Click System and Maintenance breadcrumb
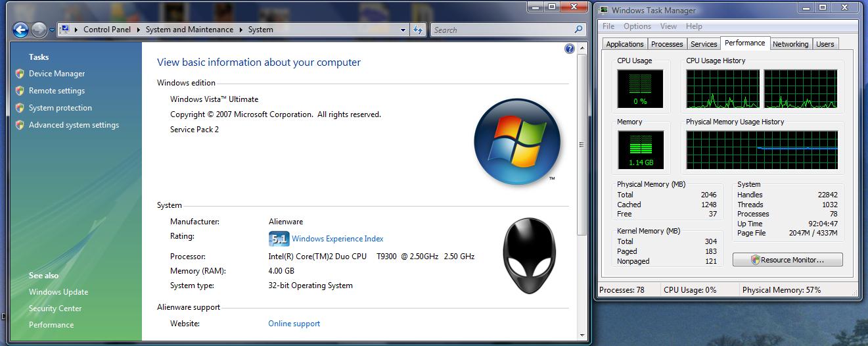The width and height of the screenshot is (868, 346). [189, 30]
